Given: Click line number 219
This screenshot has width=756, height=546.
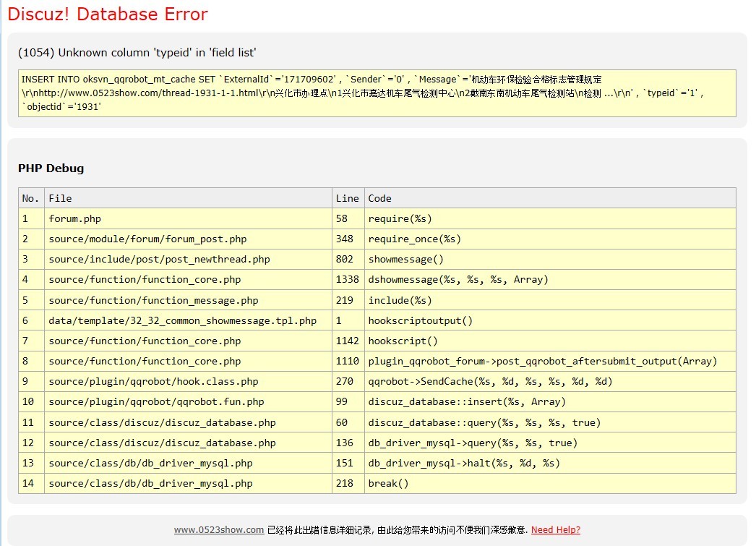Looking at the screenshot, I should coord(348,300).
